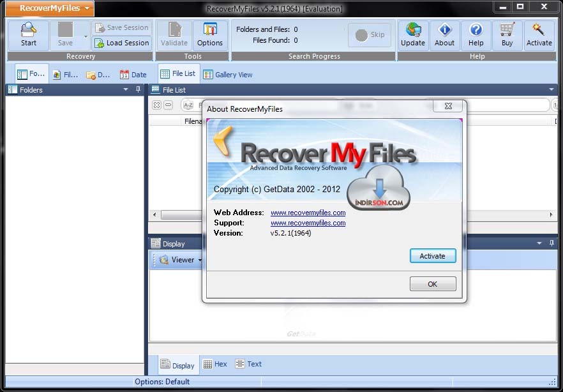563x392 pixels.
Task: Close the RecoverMyFiles main window
Action: pyautogui.click(x=544, y=7)
